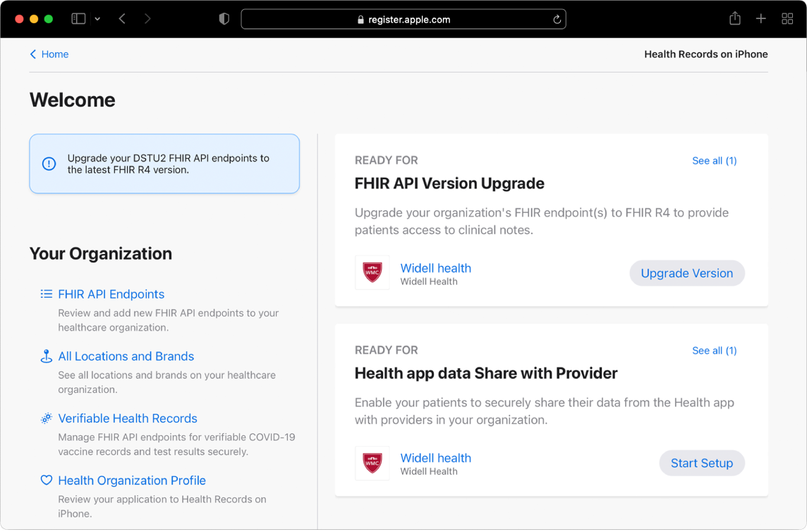Screen dimensions: 807x532
Task: Open a new tab with the plus icon
Action: point(761,18)
